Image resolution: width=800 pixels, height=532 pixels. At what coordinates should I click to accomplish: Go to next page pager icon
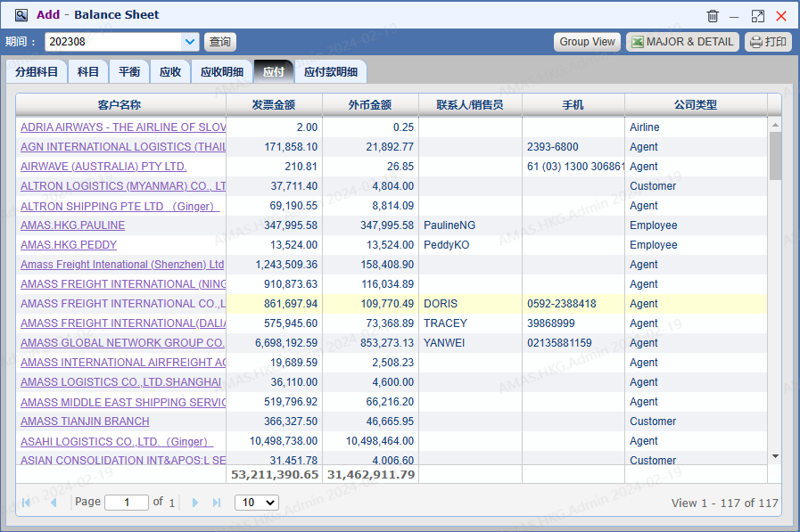[x=195, y=503]
